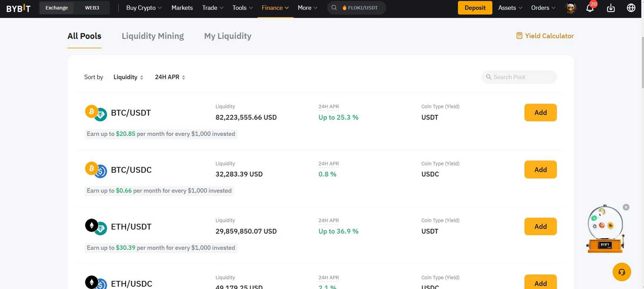Viewport: 644px width, 289px height.
Task: Click the BTC/USDC pool name
Action: pyautogui.click(x=131, y=170)
